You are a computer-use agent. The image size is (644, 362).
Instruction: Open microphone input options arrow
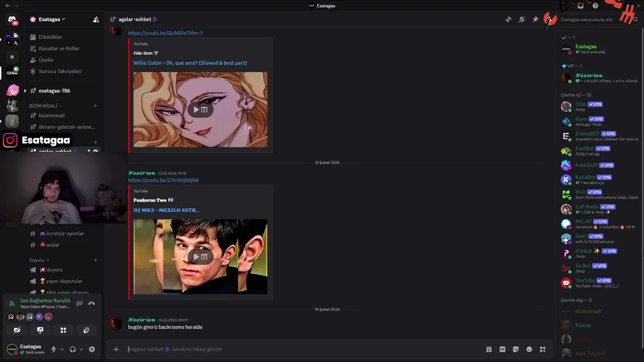pyautogui.click(x=62, y=349)
